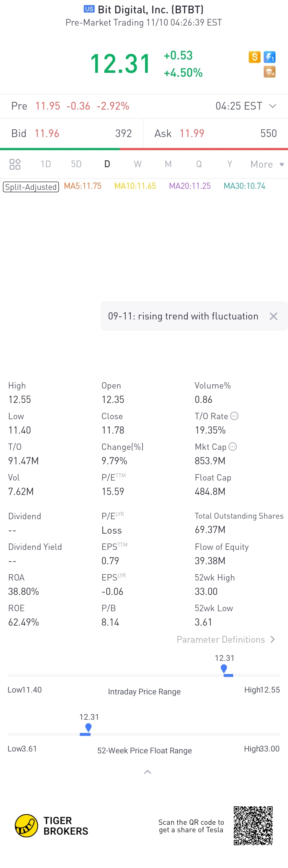The width and height of the screenshot is (288, 868).
Task: Tap the tan stacked layers icon
Action: 270,72
